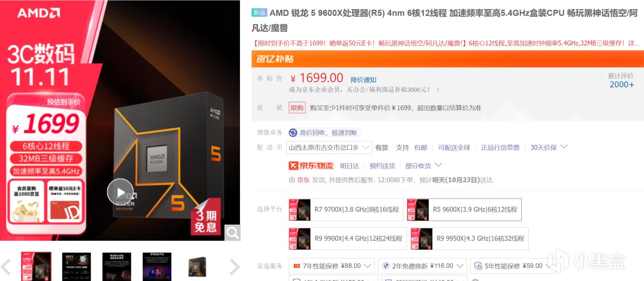
Task: Click the JD Logistics logo
Action: pyautogui.click(x=311, y=166)
